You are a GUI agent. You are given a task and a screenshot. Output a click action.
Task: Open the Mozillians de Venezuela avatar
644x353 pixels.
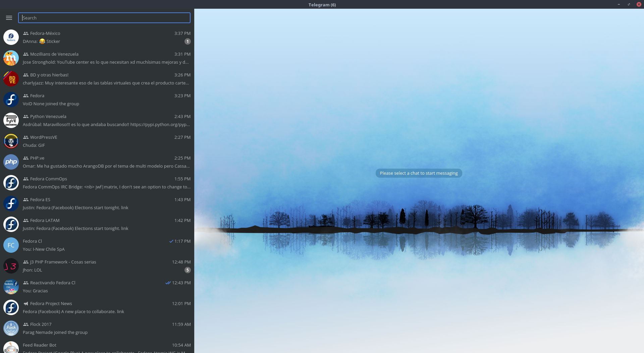(x=11, y=58)
